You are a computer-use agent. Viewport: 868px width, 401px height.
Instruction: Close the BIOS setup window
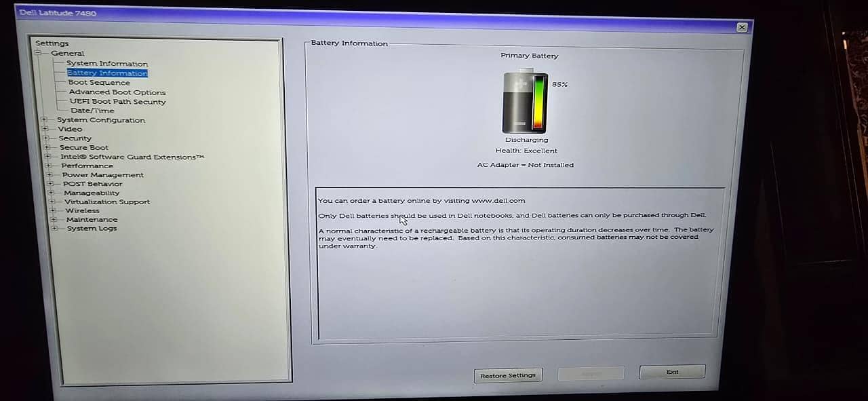(x=742, y=27)
